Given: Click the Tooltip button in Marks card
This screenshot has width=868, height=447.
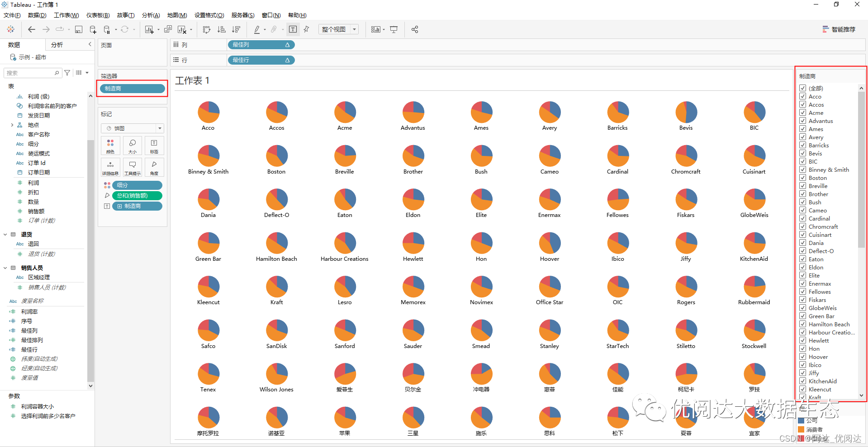Looking at the screenshot, I should (x=133, y=167).
